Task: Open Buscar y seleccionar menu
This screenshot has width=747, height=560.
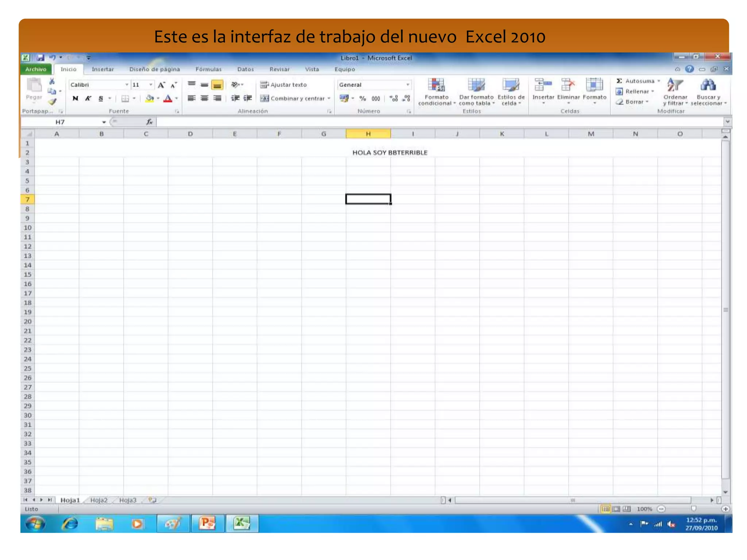Action: click(x=708, y=92)
